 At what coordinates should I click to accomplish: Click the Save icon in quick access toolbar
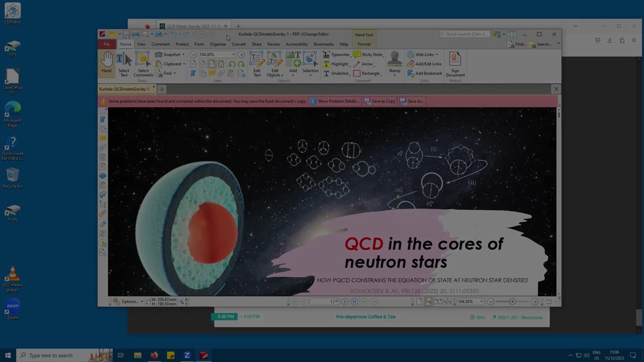pyautogui.click(x=126, y=34)
